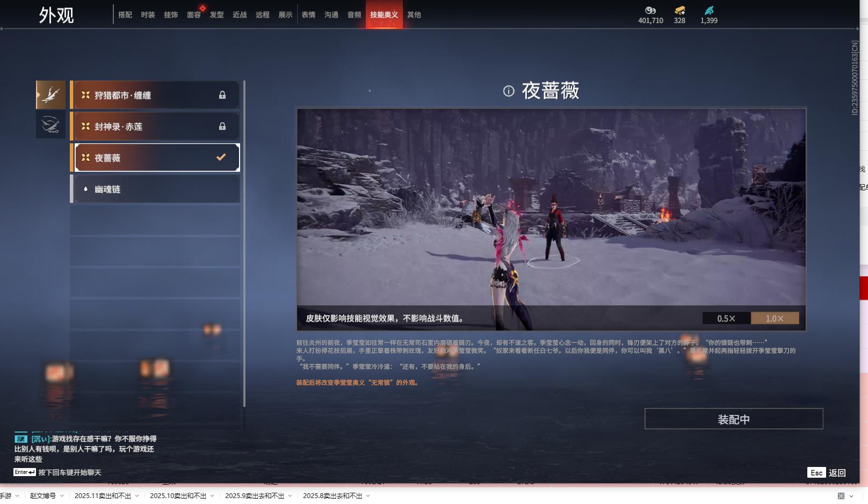Image resolution: width=868 pixels, height=504 pixels.
Task: Switch to the 发型 tab
Action: [x=217, y=15]
